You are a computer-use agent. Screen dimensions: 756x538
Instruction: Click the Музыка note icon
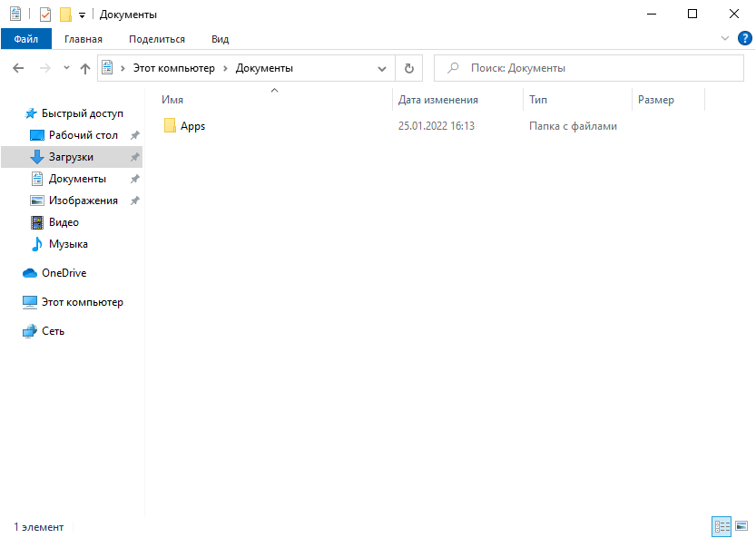(x=37, y=244)
